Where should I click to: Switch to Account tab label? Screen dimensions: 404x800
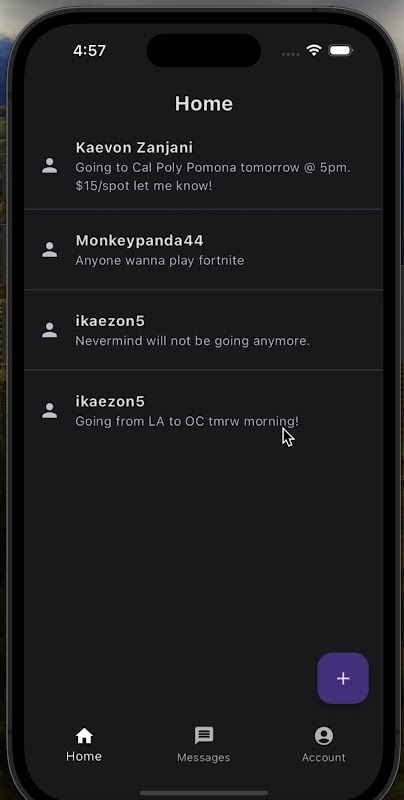tap(323, 758)
